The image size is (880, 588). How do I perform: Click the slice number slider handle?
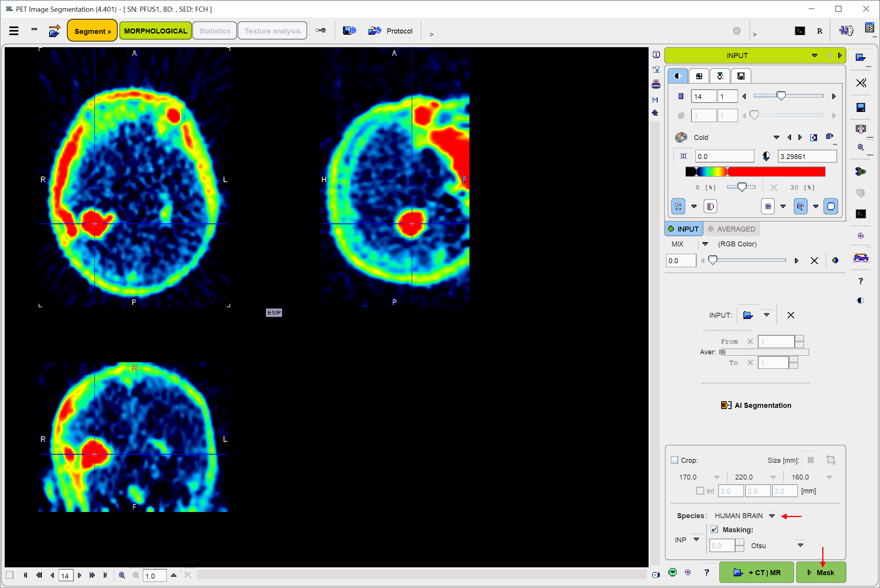pyautogui.click(x=780, y=96)
